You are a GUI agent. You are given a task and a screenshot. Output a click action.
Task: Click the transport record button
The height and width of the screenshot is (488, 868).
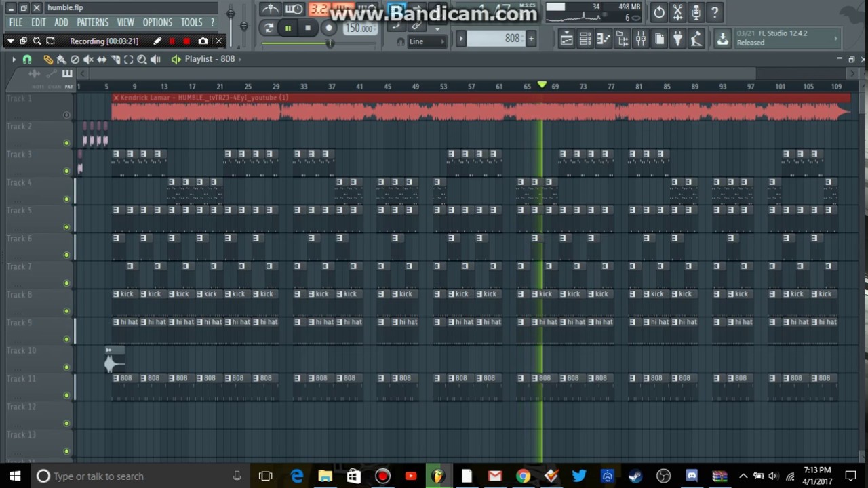[328, 28]
